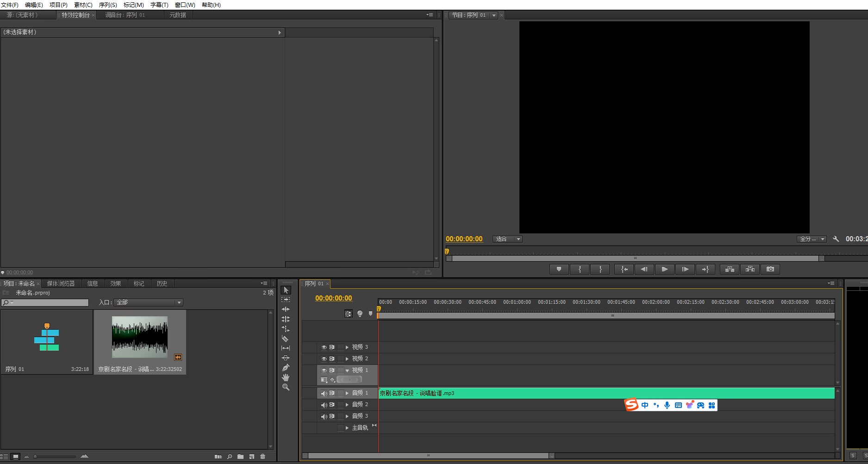Toggle visibility eye of 视频 2 track
The width and height of the screenshot is (868, 464).
coord(324,359)
